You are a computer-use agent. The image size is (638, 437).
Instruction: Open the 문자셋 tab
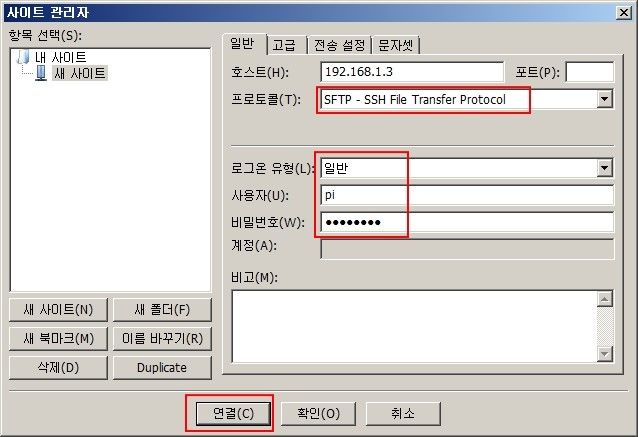396,45
